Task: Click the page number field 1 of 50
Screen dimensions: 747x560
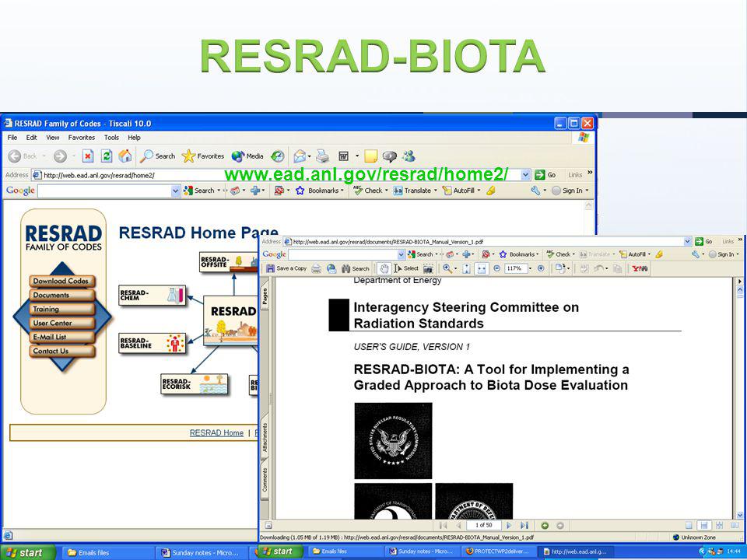Action: click(483, 525)
